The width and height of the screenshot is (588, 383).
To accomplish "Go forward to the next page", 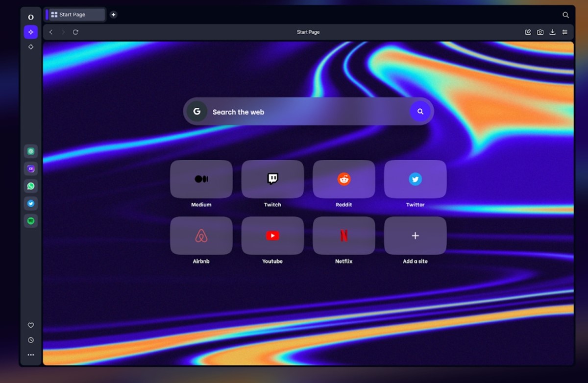I will 63,32.
